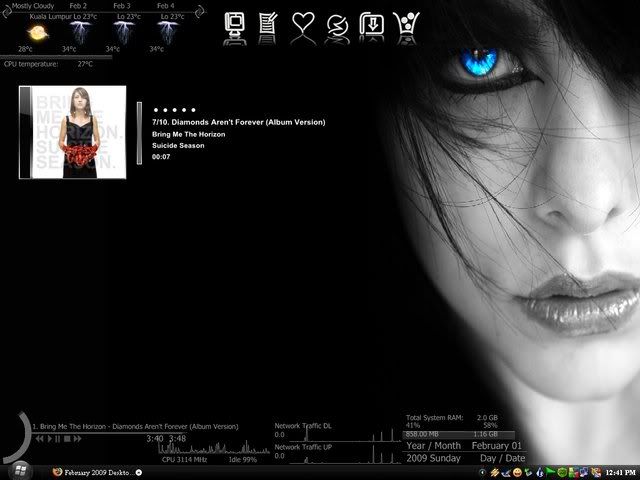The width and height of the screenshot is (640, 480).
Task: Click the heart favorites dock icon
Action: pyautogui.click(x=303, y=24)
